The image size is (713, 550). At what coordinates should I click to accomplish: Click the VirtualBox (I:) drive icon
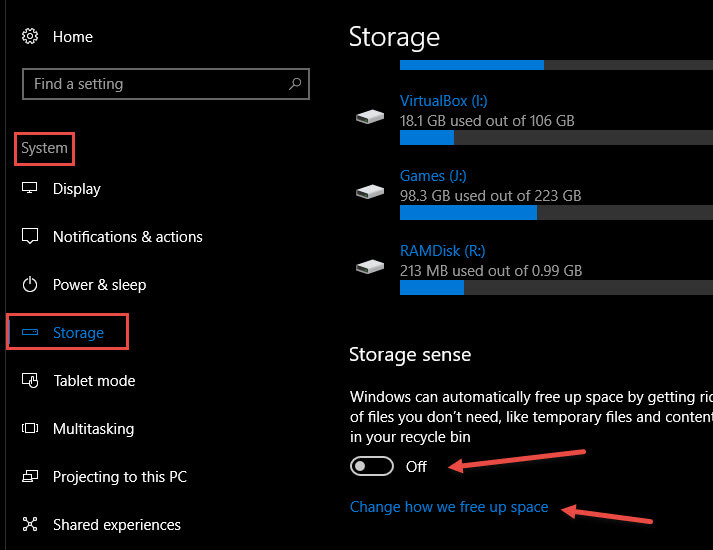pos(370,117)
